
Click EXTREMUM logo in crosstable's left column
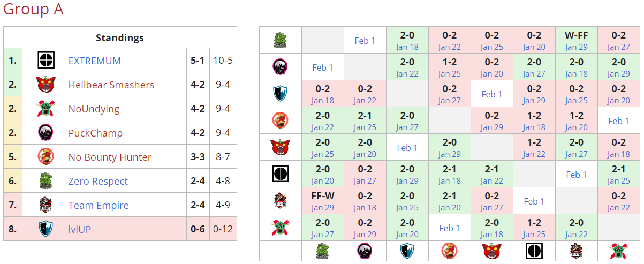click(x=281, y=174)
